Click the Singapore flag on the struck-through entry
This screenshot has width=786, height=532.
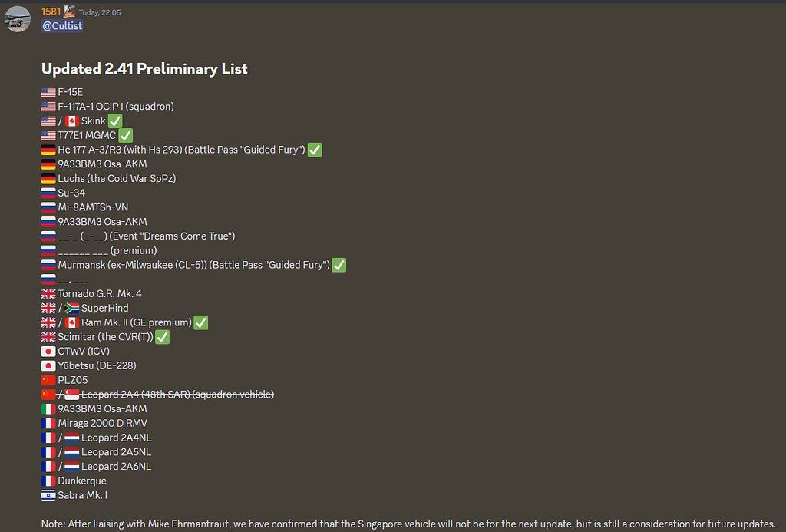click(x=72, y=394)
